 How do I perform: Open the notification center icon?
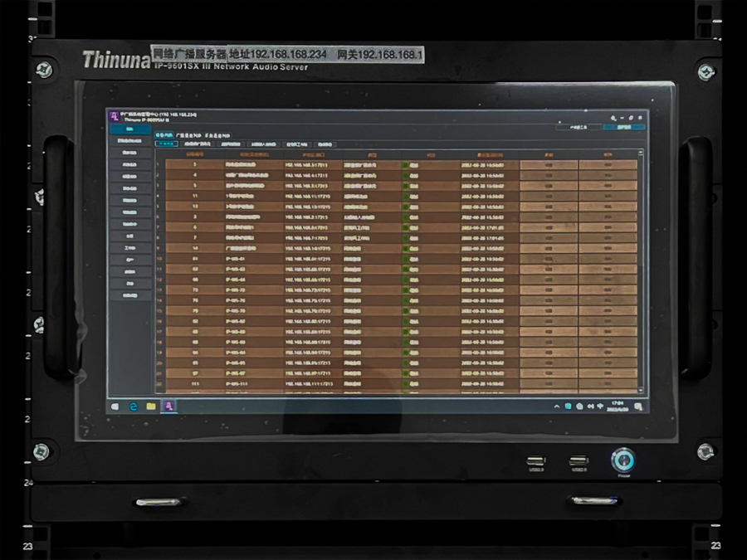pyautogui.click(x=637, y=407)
